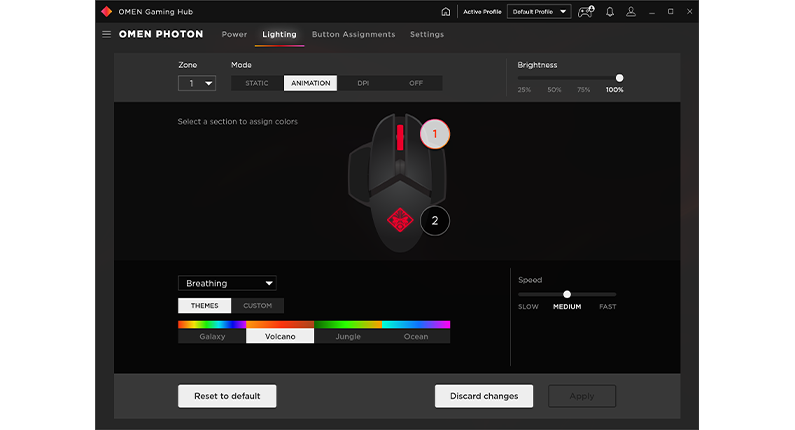Click the Speed slider handle
795x430 pixels.
point(567,294)
